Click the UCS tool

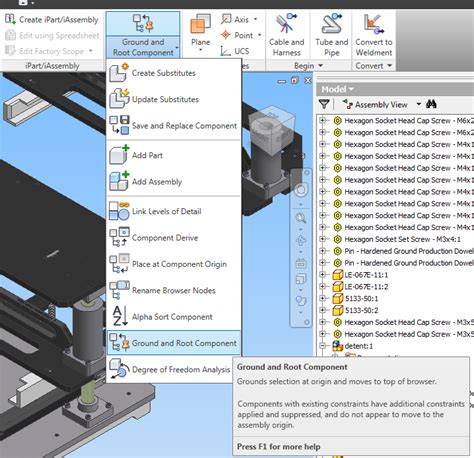point(235,51)
